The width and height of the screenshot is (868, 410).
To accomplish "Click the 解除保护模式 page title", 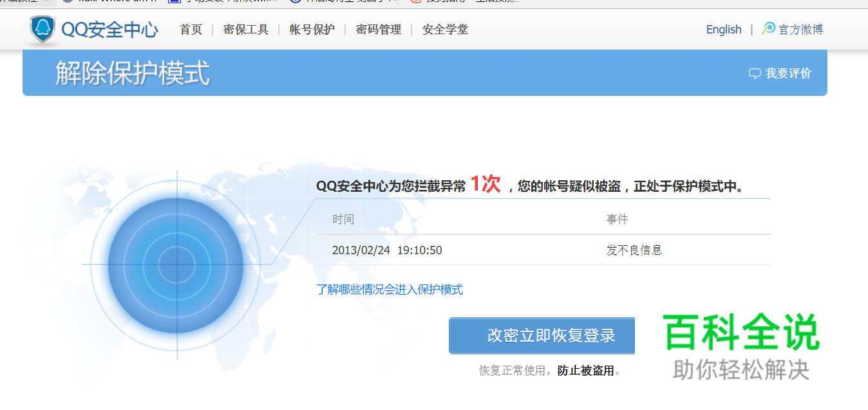I will (x=133, y=73).
